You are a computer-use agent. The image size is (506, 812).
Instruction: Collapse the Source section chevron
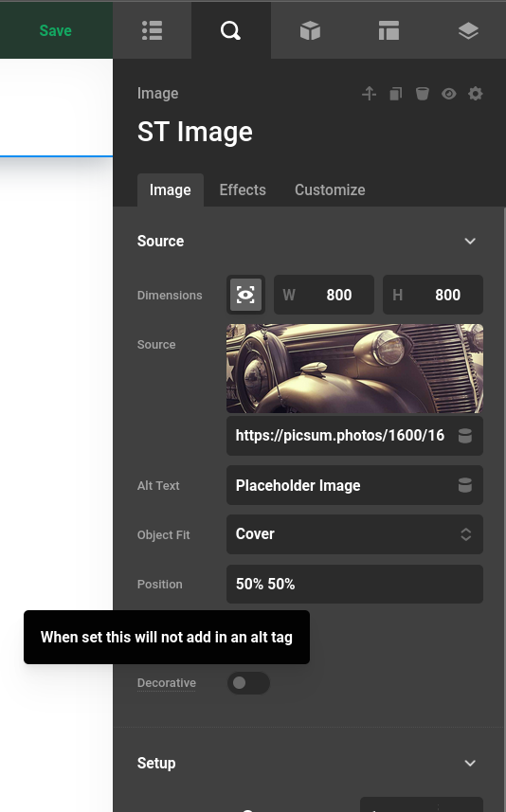tap(470, 241)
